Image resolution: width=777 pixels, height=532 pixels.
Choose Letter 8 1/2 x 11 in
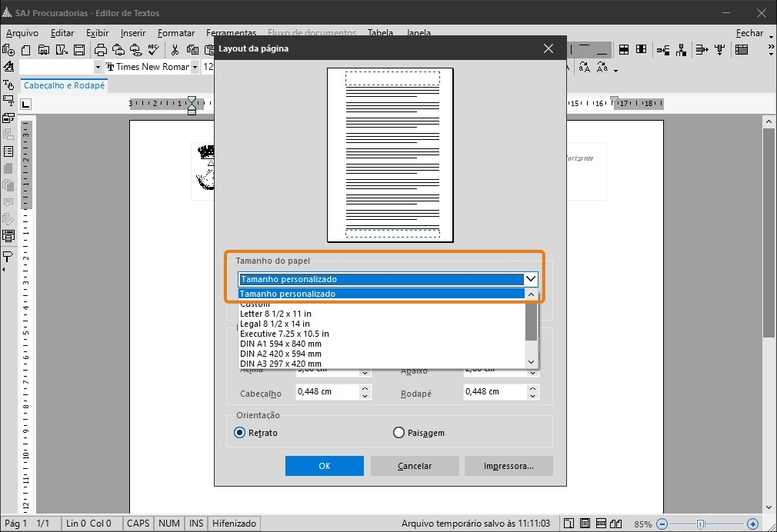[275, 314]
